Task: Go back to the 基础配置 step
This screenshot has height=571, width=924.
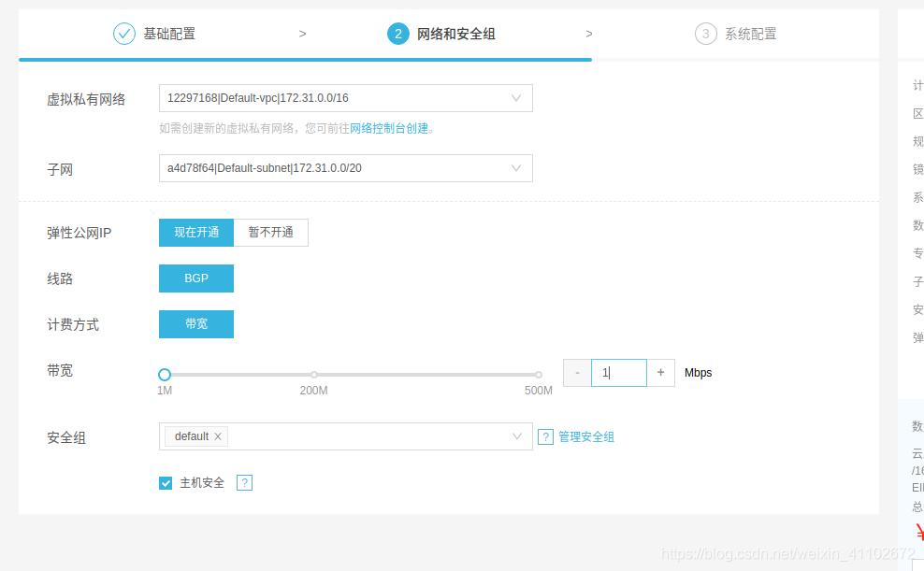Action: [170, 33]
